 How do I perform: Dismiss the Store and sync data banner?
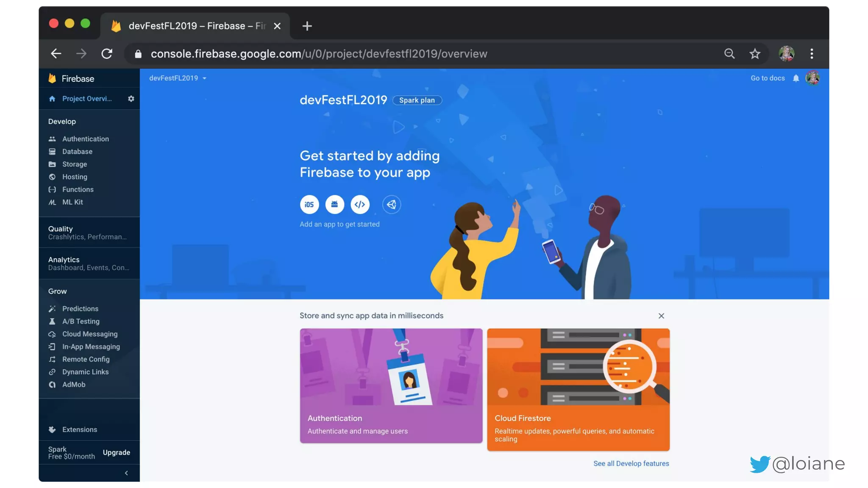[x=661, y=316]
